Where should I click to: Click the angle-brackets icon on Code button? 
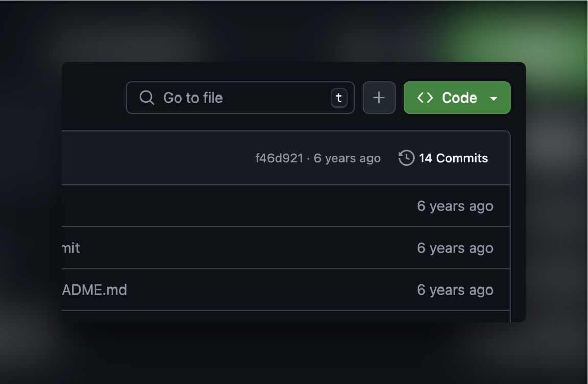click(x=425, y=98)
